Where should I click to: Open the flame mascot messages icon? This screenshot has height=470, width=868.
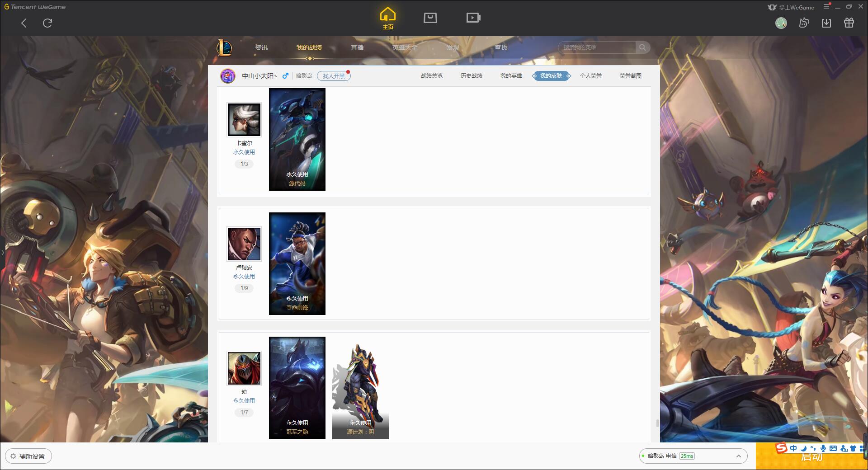(804, 23)
